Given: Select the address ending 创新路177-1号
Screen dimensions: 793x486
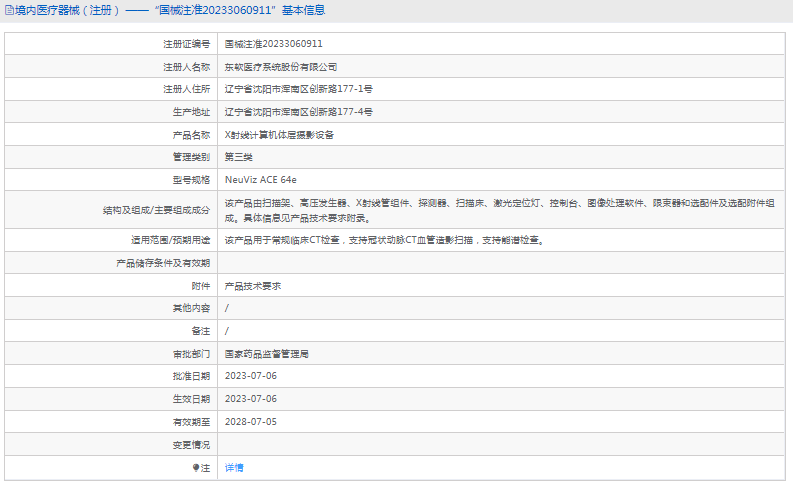Looking at the screenshot, I should coord(298,89).
